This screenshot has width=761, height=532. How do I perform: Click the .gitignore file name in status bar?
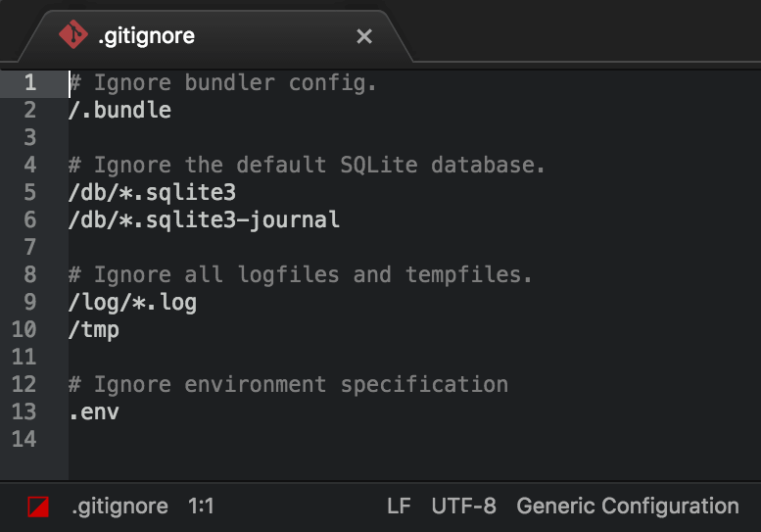point(119,507)
